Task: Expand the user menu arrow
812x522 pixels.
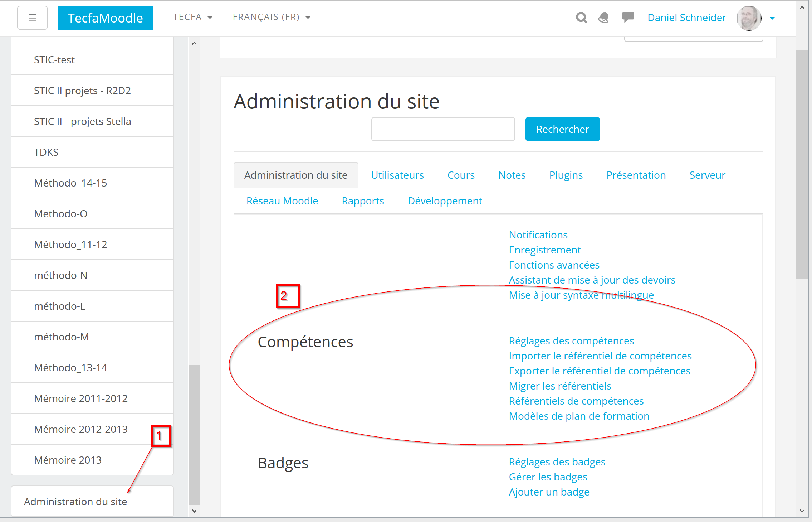Action: click(x=772, y=18)
